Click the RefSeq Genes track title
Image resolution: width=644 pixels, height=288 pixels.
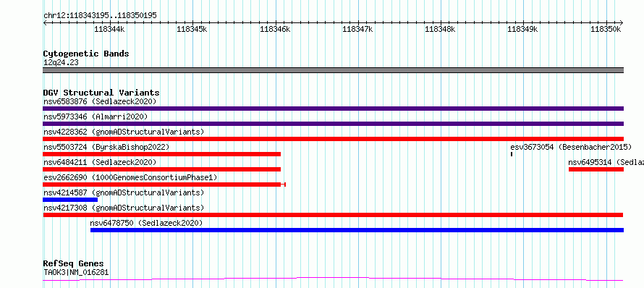tap(74, 263)
